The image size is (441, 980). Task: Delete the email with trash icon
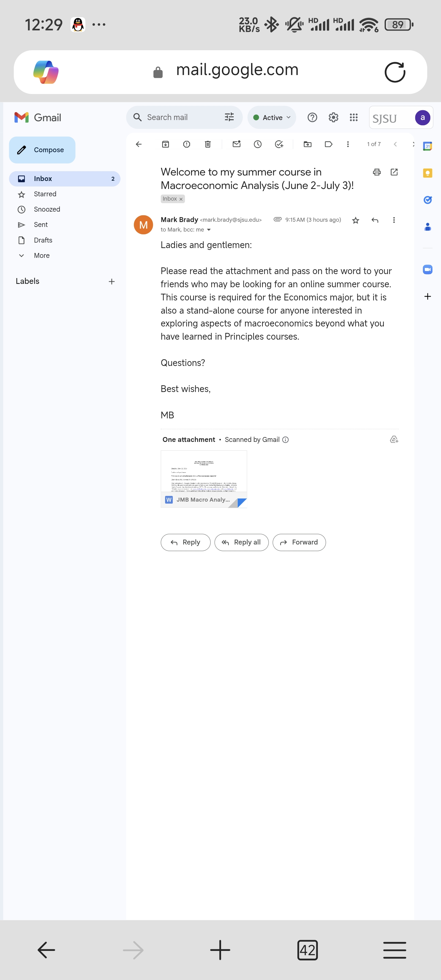[208, 144]
